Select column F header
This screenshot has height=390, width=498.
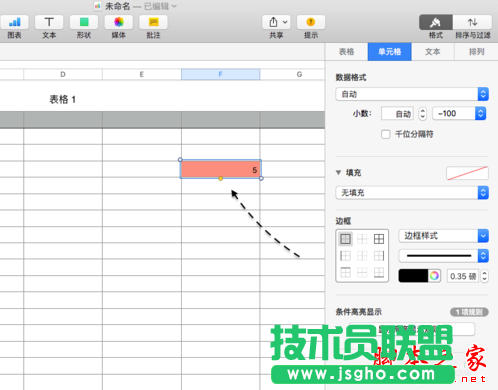[220, 74]
